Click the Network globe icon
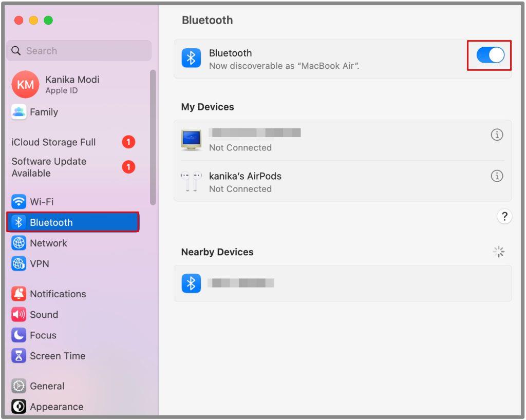Viewport: 526px width, 420px height. (19, 243)
